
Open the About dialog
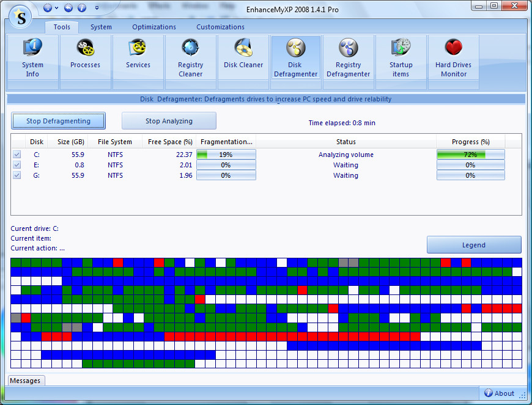click(x=499, y=393)
